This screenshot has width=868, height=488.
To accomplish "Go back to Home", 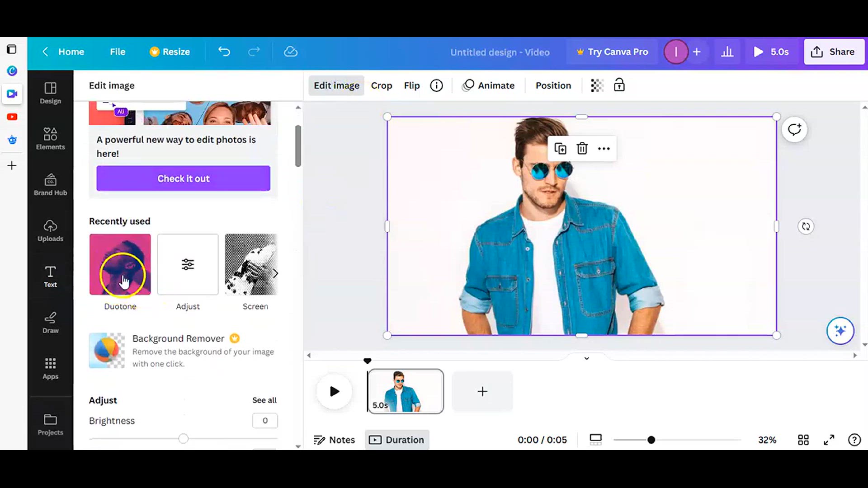I will [63, 52].
